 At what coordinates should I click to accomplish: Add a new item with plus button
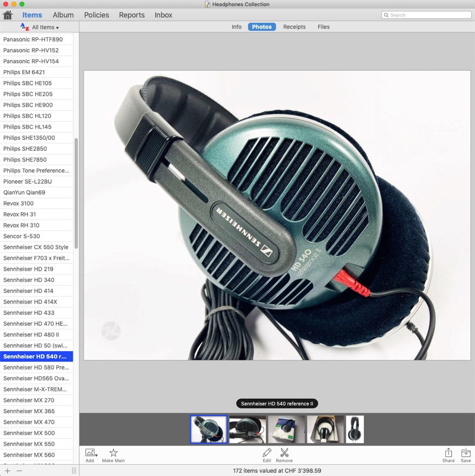click(x=8, y=471)
